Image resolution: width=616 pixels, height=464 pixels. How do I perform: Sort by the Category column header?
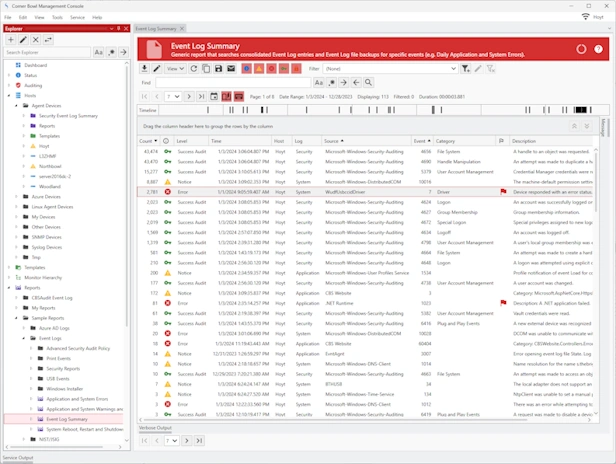(x=446, y=142)
